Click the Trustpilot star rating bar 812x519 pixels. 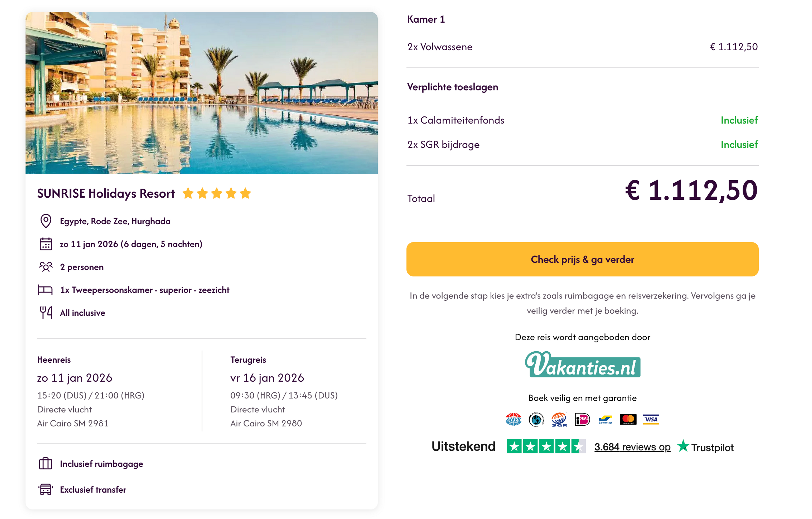point(546,446)
